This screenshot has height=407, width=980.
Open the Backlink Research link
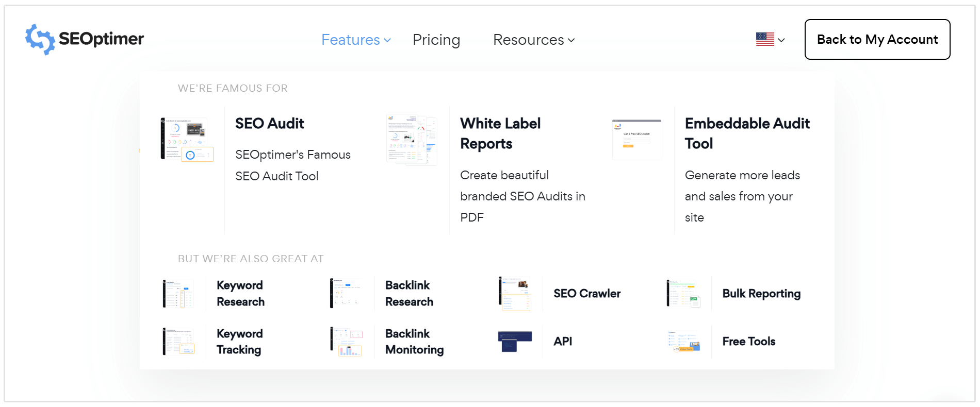point(409,294)
